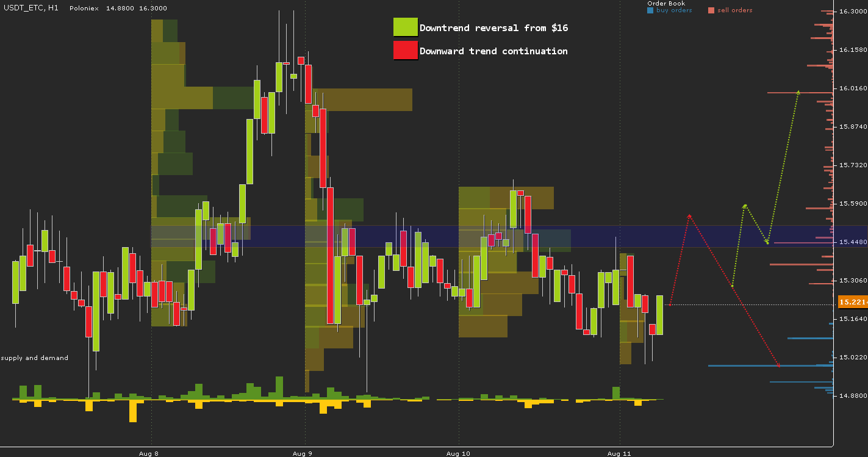This screenshot has width=868, height=457.
Task: Click the 16.1580 price axis label
Action: tap(853, 49)
